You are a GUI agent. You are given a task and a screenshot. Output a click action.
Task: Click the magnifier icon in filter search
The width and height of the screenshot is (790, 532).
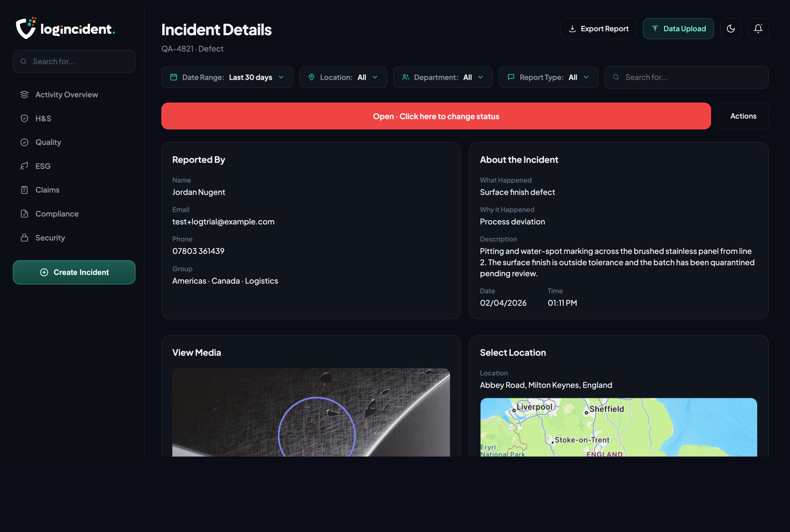616,77
